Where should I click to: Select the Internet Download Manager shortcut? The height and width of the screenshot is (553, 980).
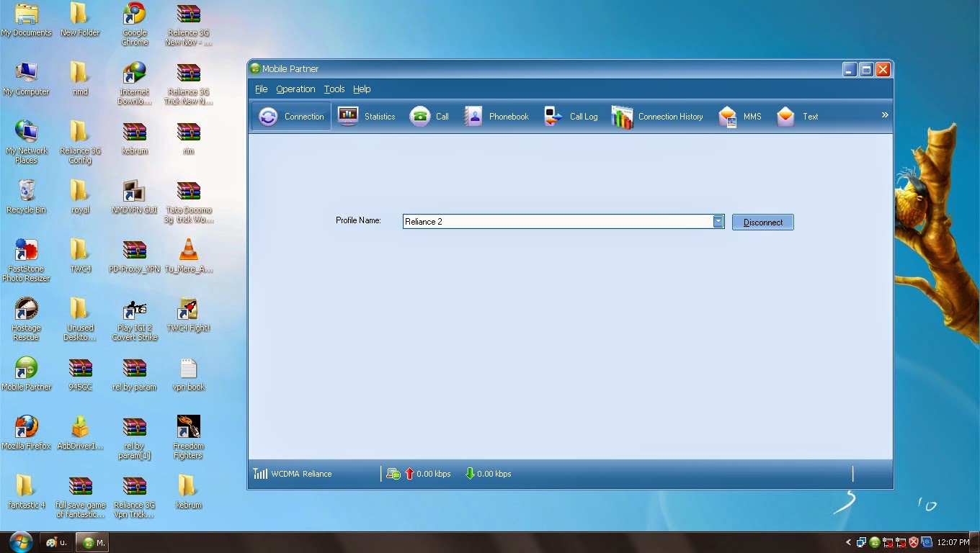135,84
